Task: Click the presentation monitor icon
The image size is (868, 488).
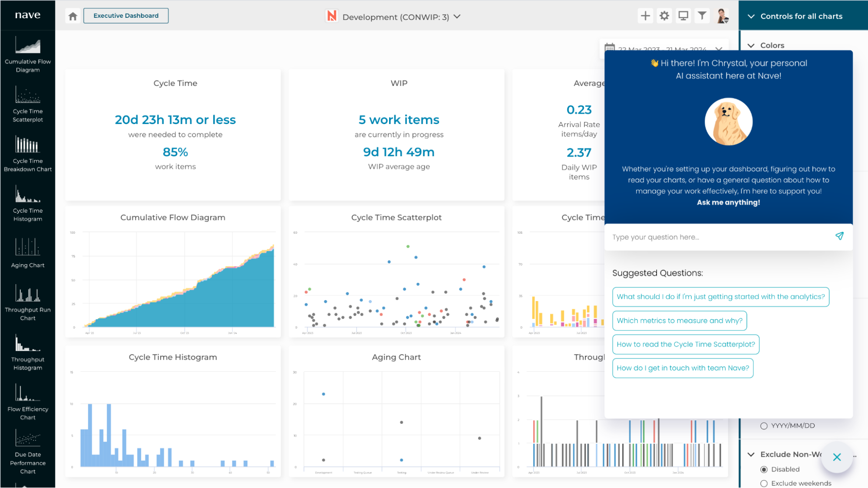Action: pyautogui.click(x=683, y=16)
